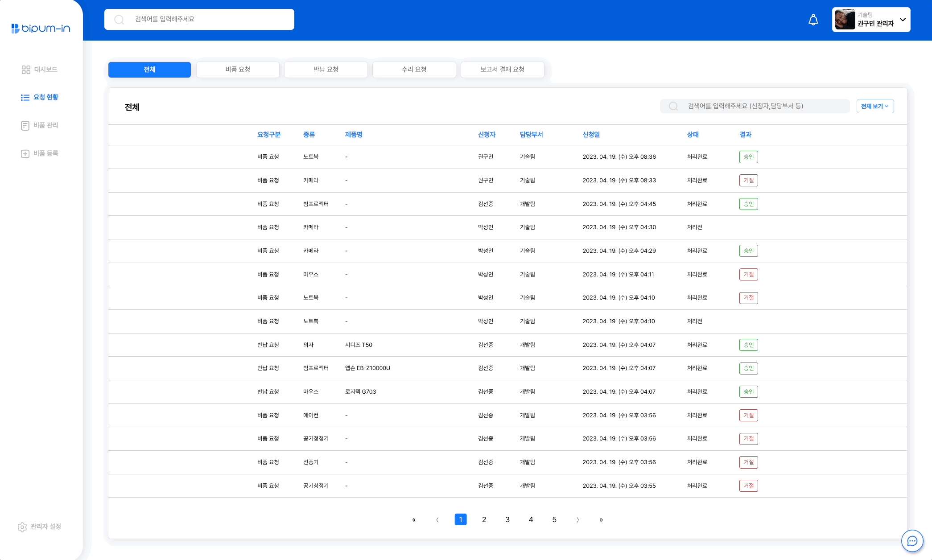Click the table search magnifier icon
Image resolution: width=932 pixels, height=560 pixels.
tap(673, 106)
